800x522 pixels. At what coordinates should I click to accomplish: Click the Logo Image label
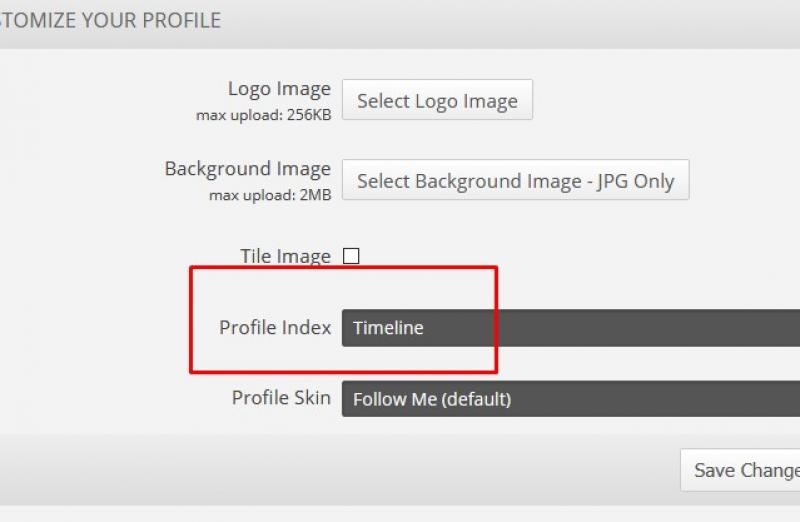coord(279,89)
